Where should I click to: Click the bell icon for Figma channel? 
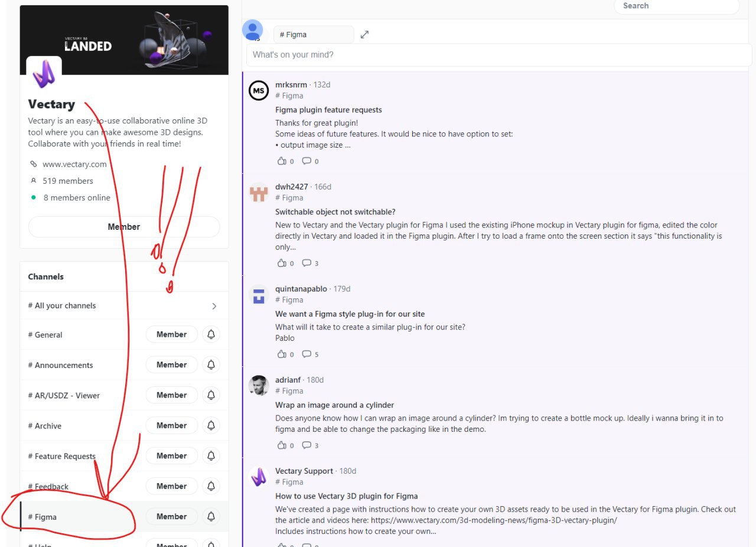211,516
